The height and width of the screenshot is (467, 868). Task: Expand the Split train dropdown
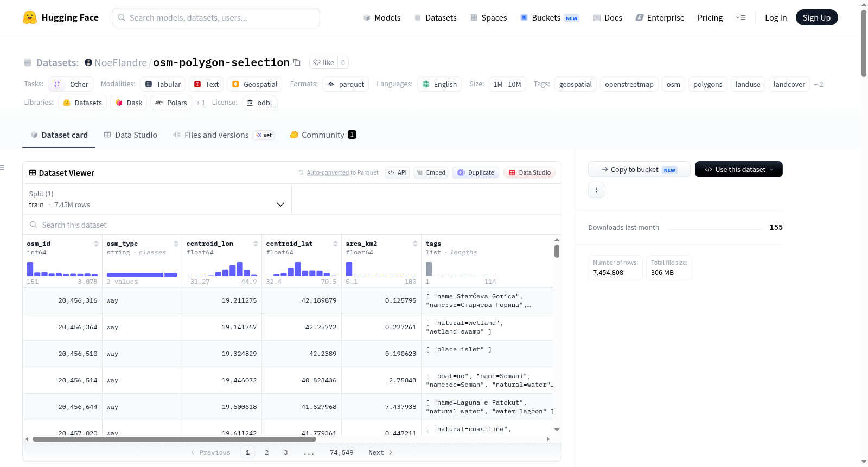[x=157, y=199]
